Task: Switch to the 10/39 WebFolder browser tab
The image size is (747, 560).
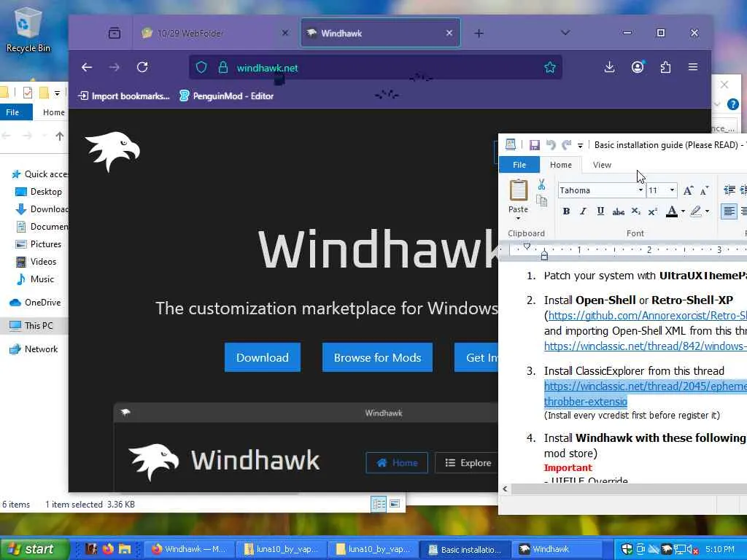Action: 216,33
